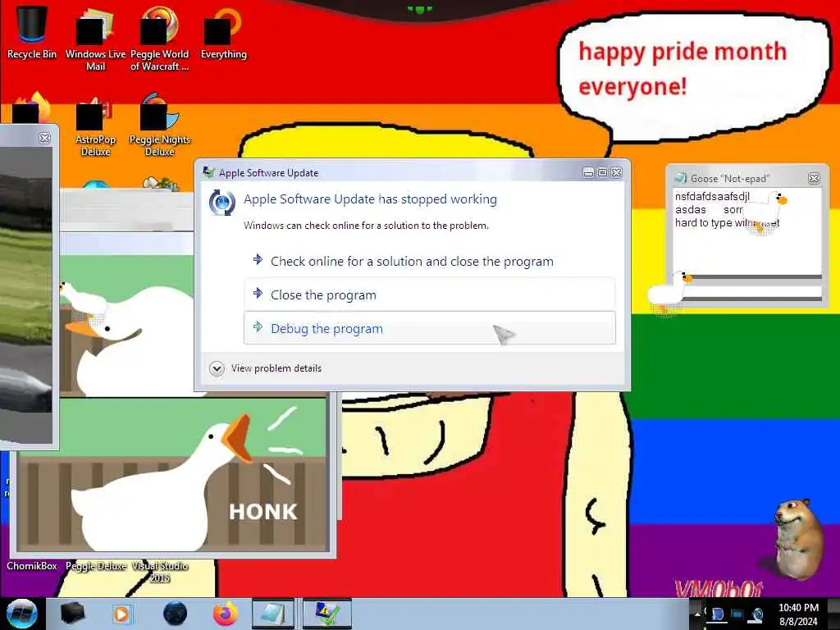This screenshot has width=840, height=630.
Task: Close the left photo window
Action: (x=45, y=138)
